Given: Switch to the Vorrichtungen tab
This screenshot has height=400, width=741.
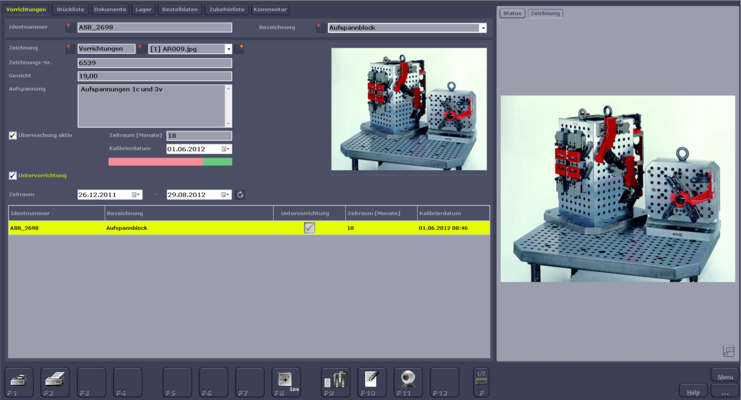Looking at the screenshot, I should (x=26, y=9).
